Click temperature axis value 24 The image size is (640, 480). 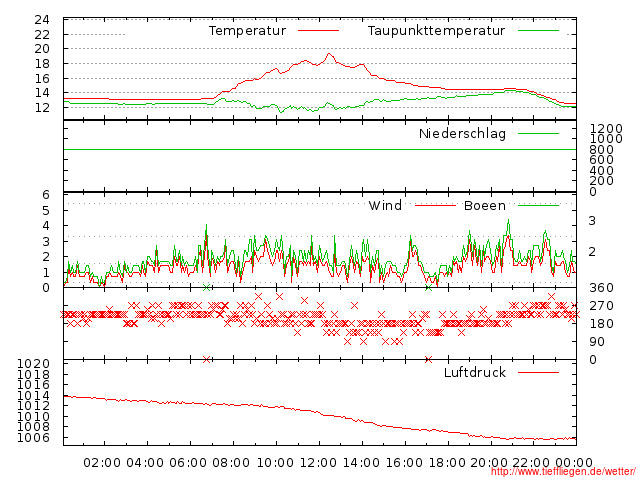click(42, 20)
